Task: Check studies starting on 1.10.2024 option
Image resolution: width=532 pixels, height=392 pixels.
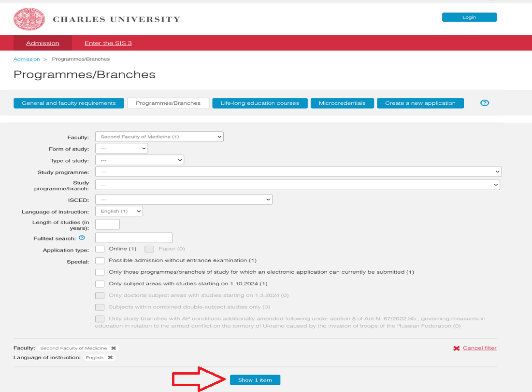Action: click(100, 284)
